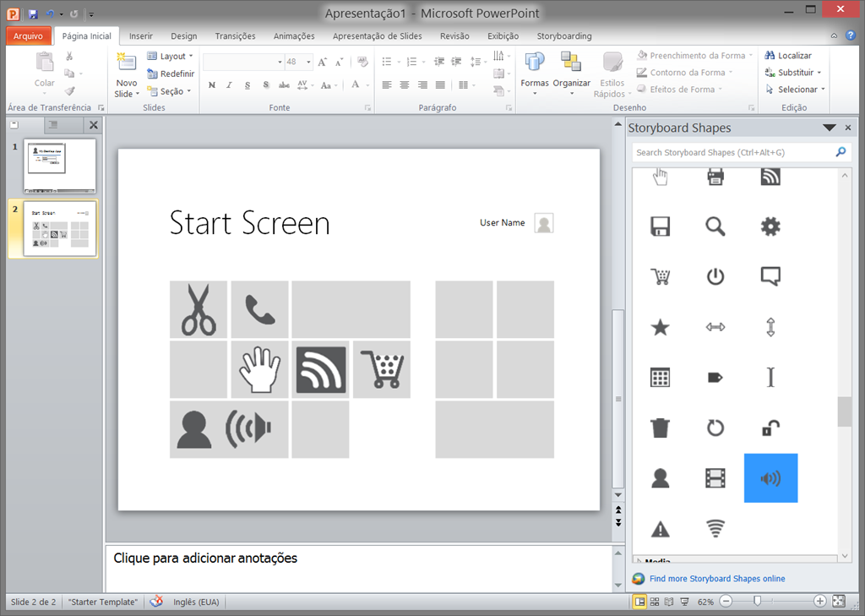The image size is (865, 616).
Task: Insert the floppy disk save shape
Action: [661, 226]
